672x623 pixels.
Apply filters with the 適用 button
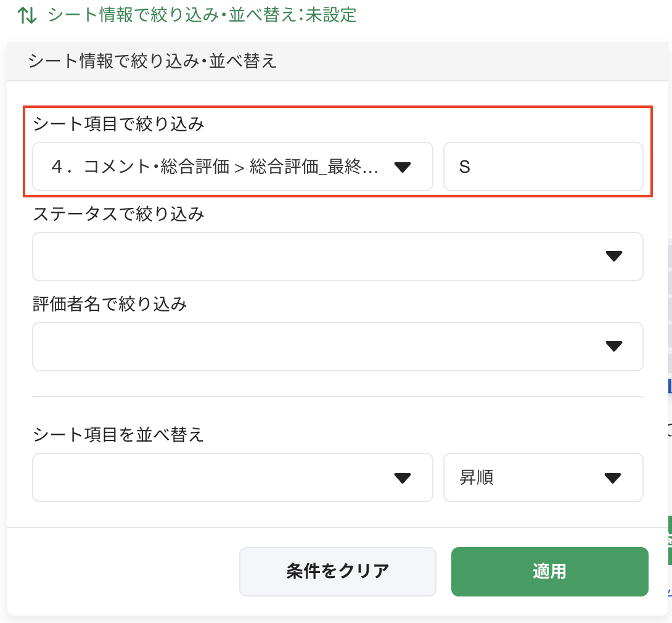[x=549, y=571]
